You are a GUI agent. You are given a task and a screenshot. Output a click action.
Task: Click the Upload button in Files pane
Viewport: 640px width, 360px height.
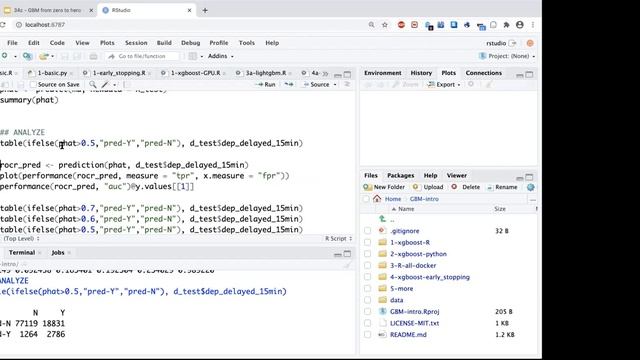click(x=428, y=187)
